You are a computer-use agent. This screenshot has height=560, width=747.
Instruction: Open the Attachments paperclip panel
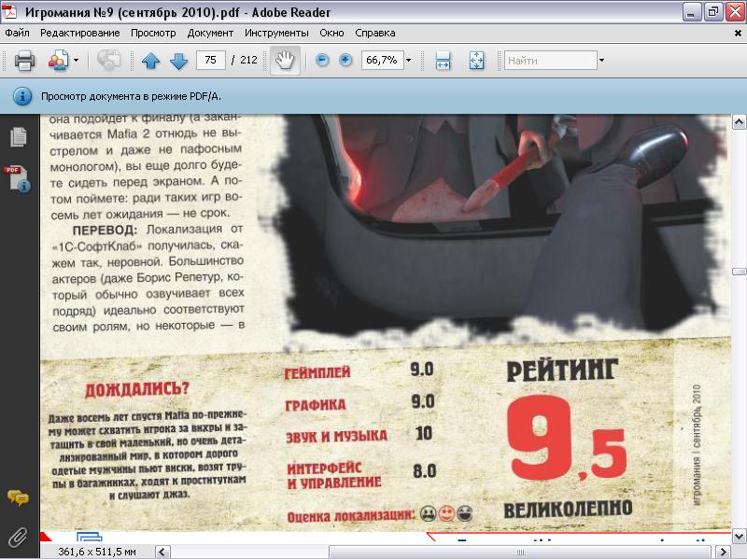pos(18,538)
